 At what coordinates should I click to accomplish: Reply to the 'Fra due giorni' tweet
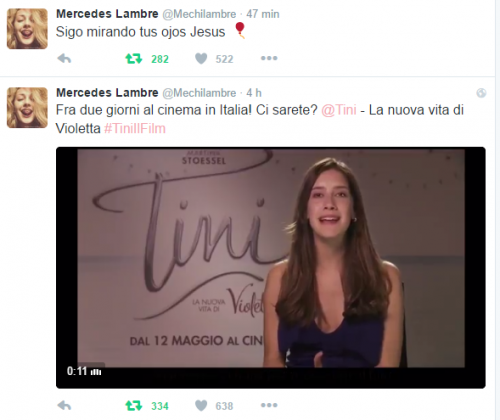point(64,406)
